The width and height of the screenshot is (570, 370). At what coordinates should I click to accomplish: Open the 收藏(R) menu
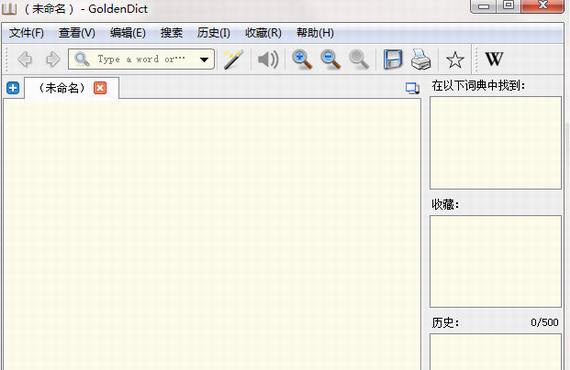[263, 33]
